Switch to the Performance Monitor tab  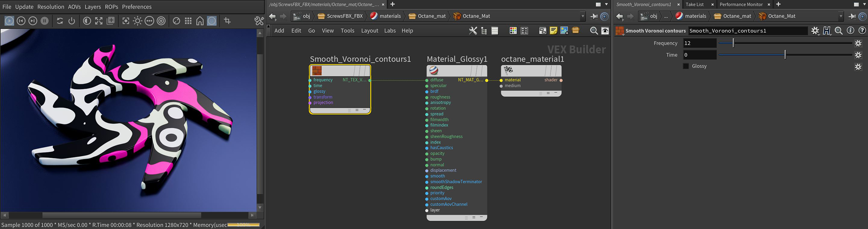tap(741, 5)
